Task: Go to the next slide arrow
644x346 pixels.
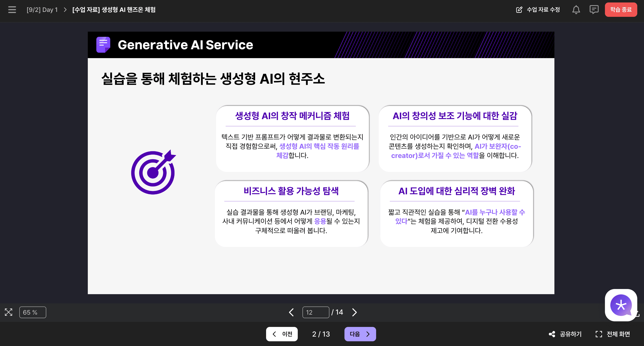Action: [x=354, y=312]
